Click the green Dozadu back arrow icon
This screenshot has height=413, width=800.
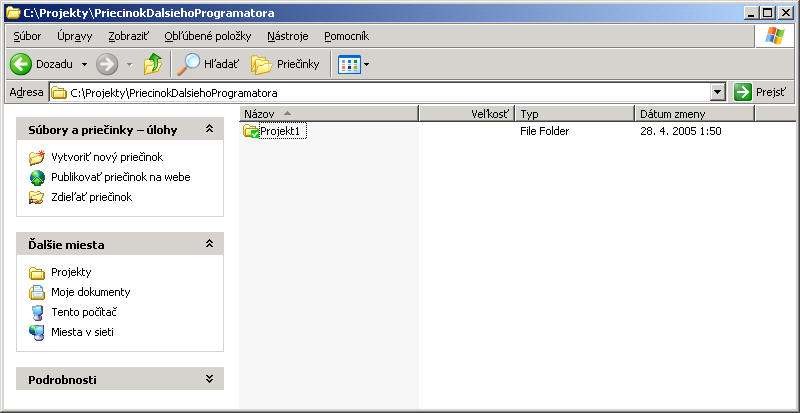(x=20, y=64)
